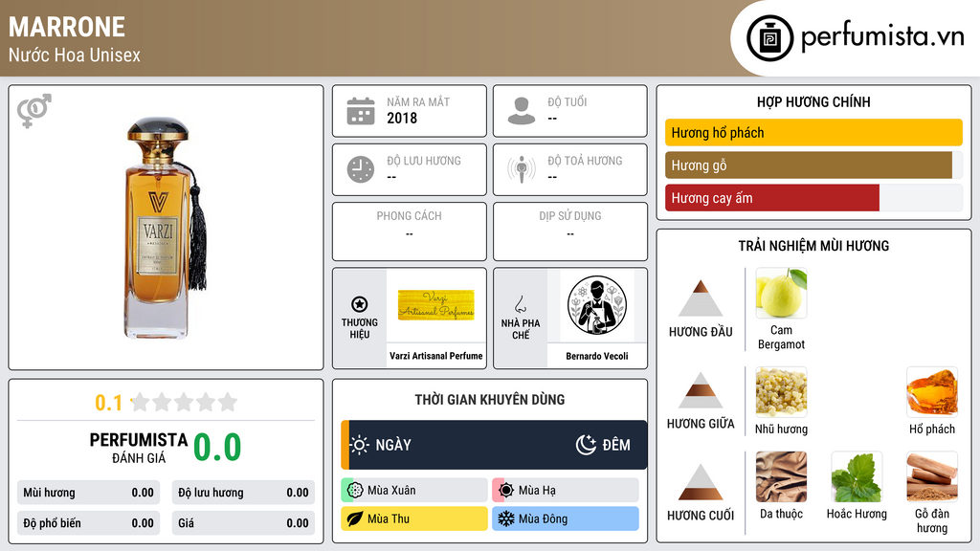Screen dimensions: 980x551
Task: Click the unisex gender symbol icon
Action: point(33,111)
